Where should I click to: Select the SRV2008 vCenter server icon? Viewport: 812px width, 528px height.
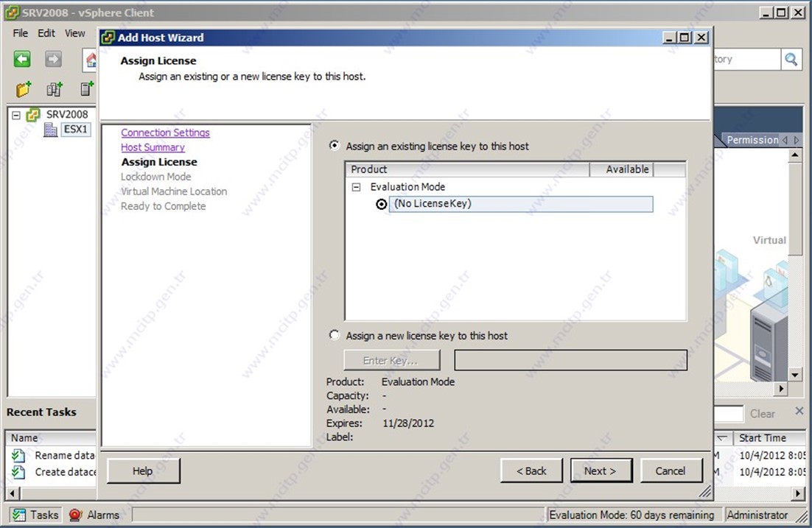tap(33, 114)
